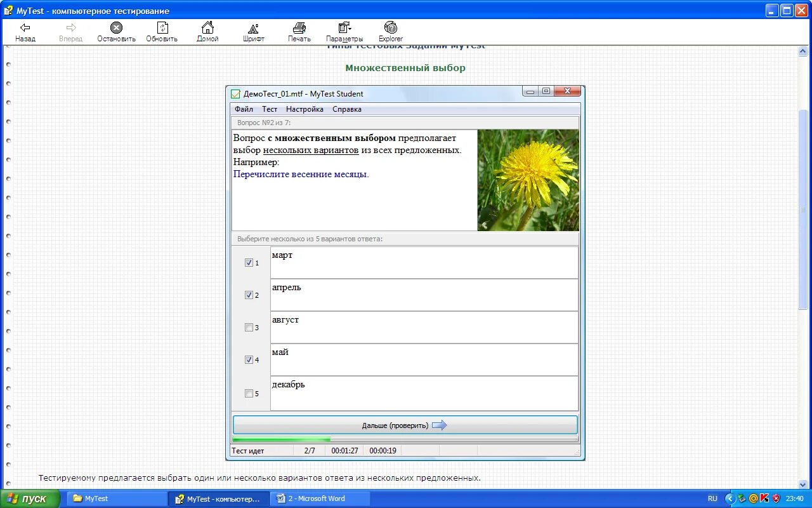This screenshot has width=812, height=508.
Task: Click the MyTest app title bar icon
Action: (8, 10)
